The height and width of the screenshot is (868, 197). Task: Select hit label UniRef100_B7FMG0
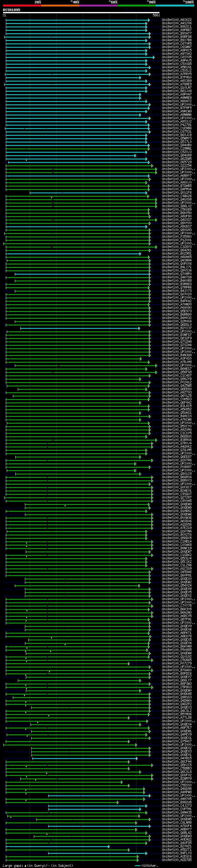[177, 78]
